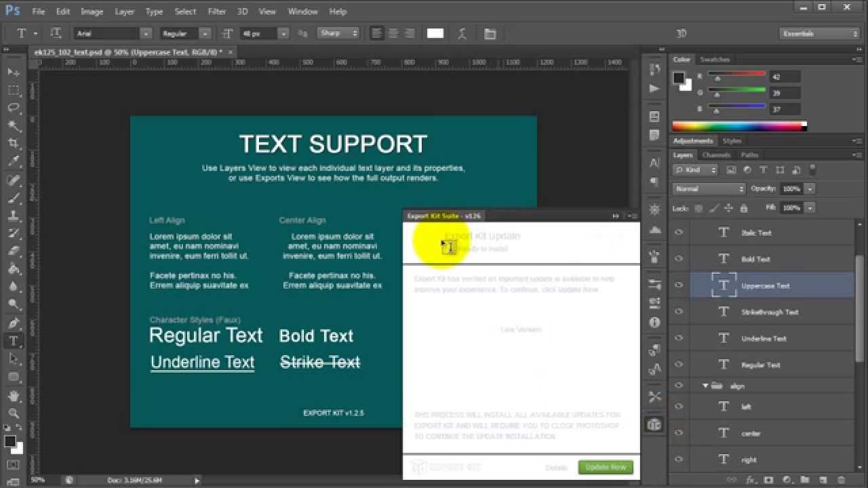This screenshot has height=488, width=868.
Task: Open the font family dropdown
Action: coord(146,33)
